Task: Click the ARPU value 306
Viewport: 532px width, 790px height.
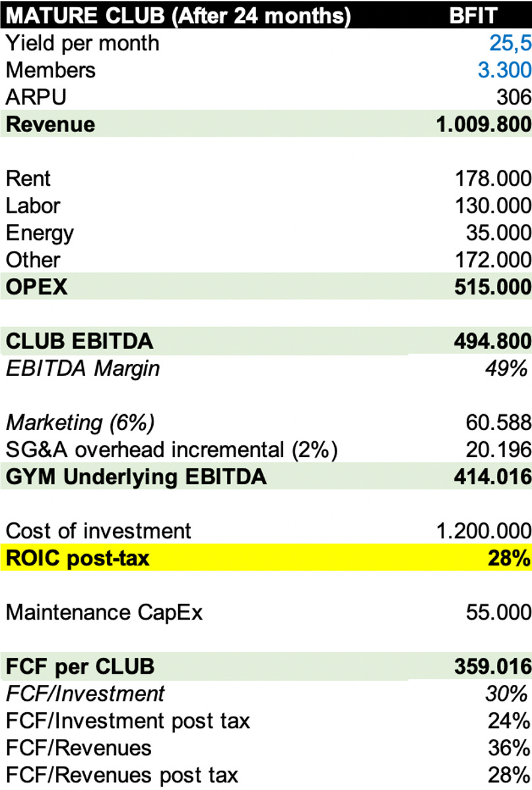Action: [514, 97]
